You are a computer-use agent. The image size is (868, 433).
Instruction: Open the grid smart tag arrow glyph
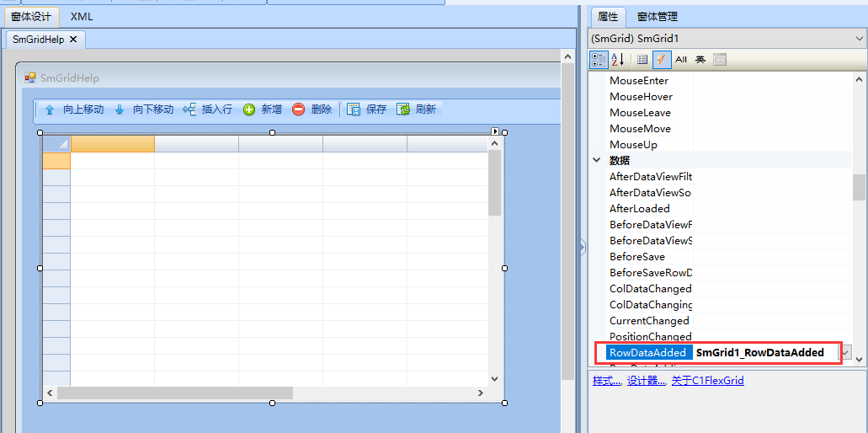click(495, 131)
